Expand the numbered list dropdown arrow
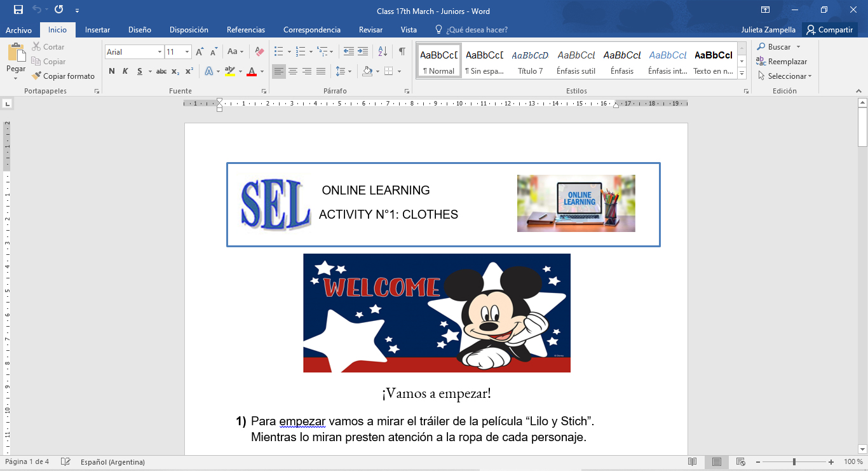The height and width of the screenshot is (471, 868). (x=311, y=52)
